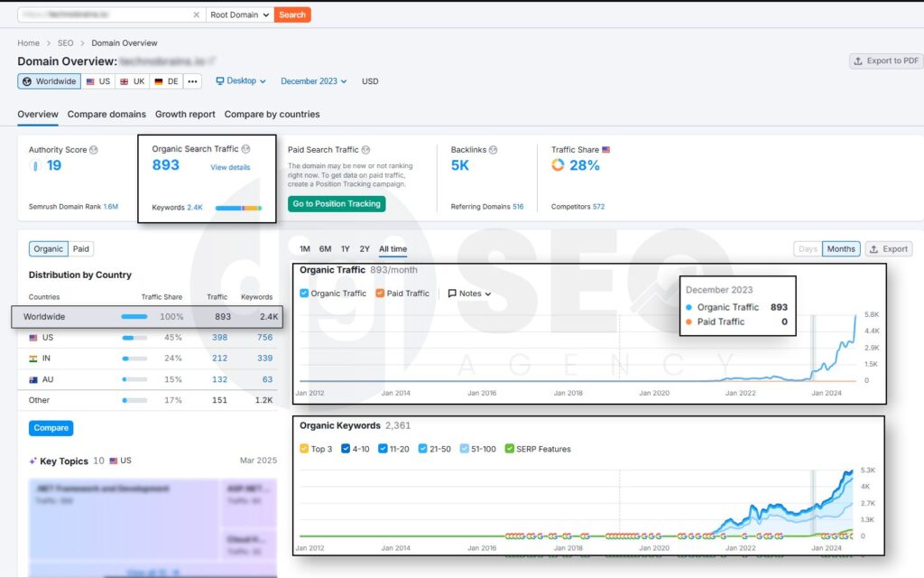Screen dimensions: 924x578
Task: Switch chart granularity to Months
Action: [x=841, y=249]
